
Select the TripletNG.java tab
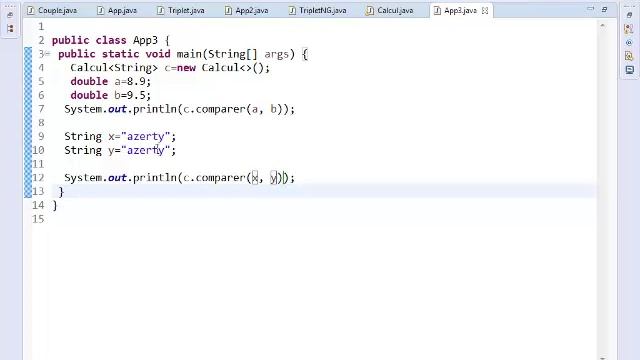[x=318, y=11]
